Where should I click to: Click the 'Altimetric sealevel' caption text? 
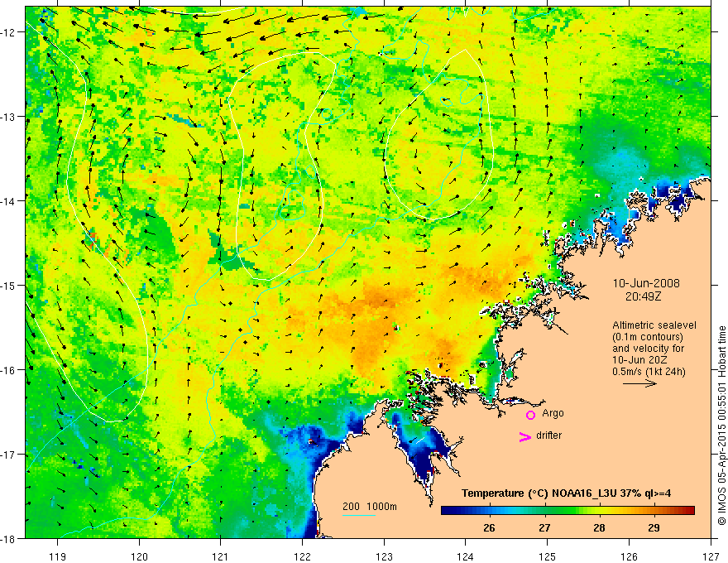click(654, 325)
